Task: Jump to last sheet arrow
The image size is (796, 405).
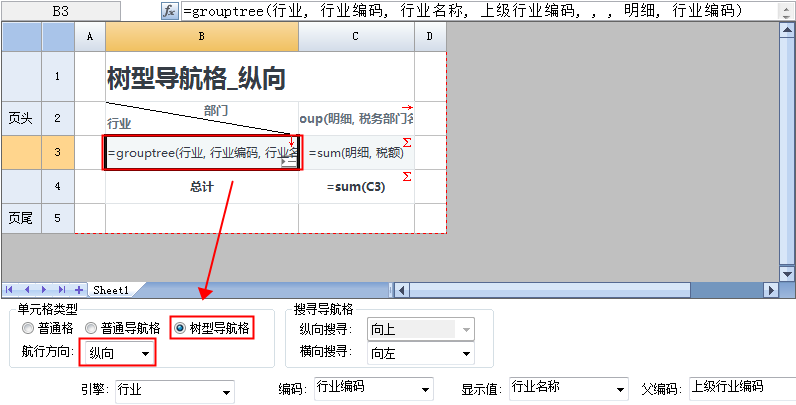Action: tap(61, 290)
